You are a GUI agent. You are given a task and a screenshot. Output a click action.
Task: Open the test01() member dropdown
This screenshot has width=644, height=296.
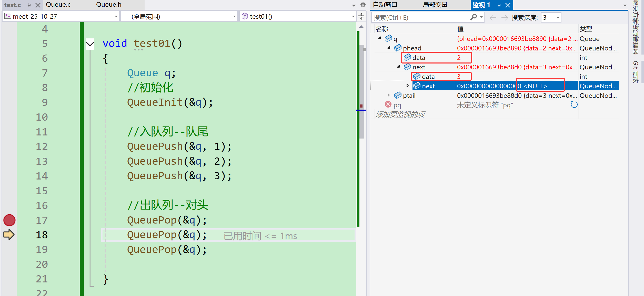[x=353, y=16]
